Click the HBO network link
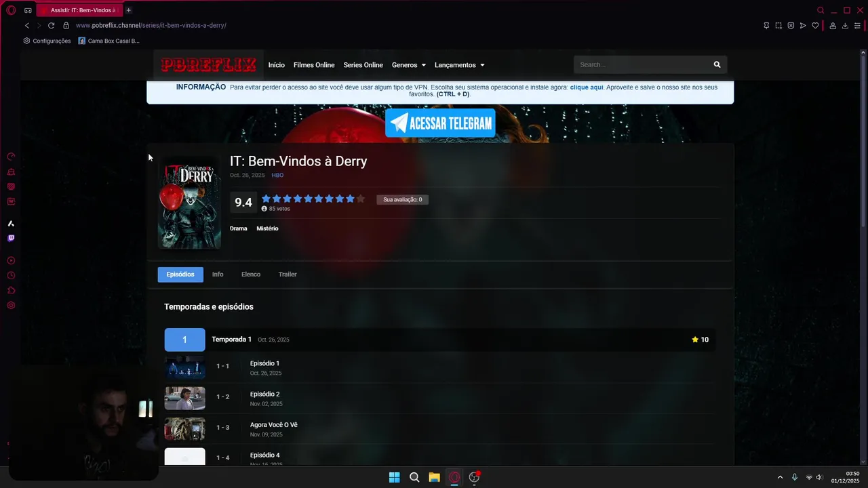Image resolution: width=868 pixels, height=488 pixels. (277, 176)
